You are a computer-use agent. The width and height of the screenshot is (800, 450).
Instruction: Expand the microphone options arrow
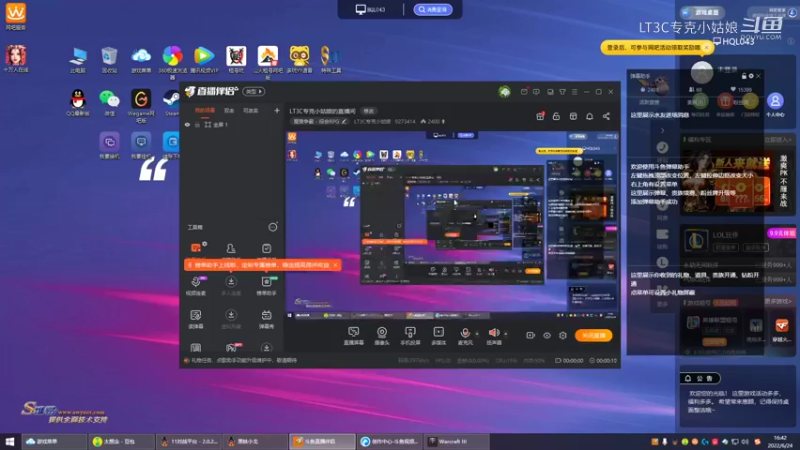tap(477, 334)
